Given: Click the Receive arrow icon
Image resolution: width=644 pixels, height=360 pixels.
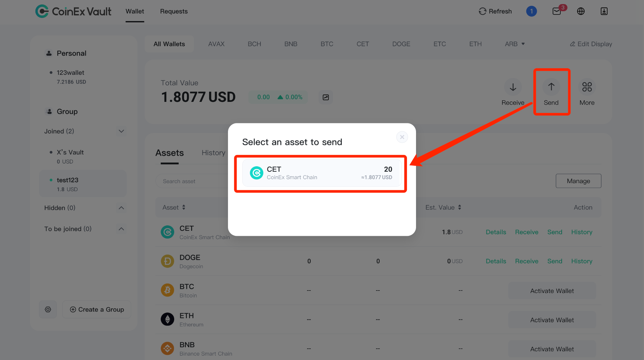Looking at the screenshot, I should pyautogui.click(x=513, y=87).
